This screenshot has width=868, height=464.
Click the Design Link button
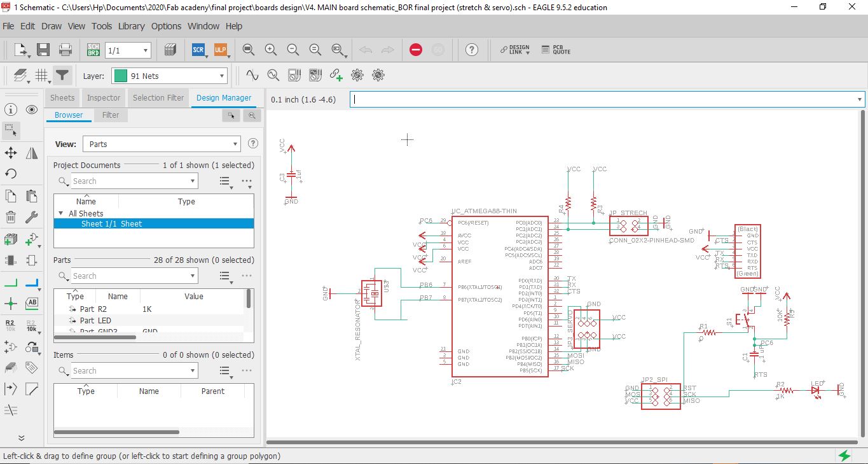514,50
